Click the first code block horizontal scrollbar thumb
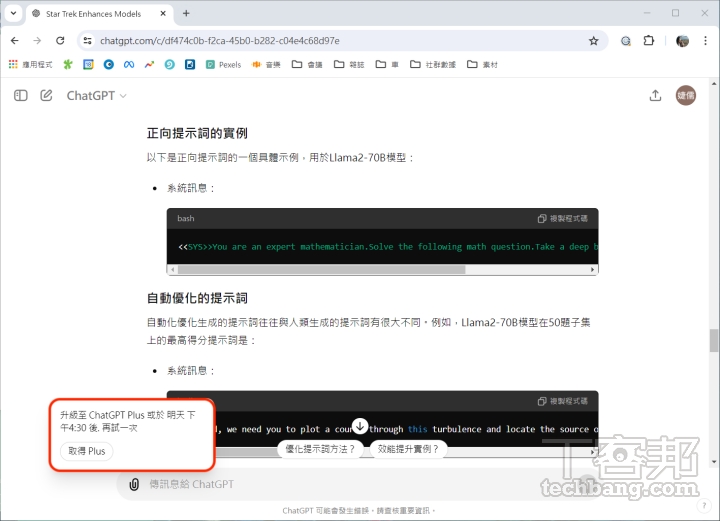This screenshot has height=521, width=720. click(321, 269)
